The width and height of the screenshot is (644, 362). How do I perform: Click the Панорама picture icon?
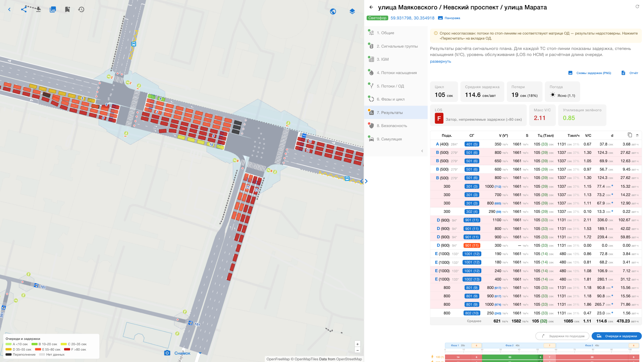tap(440, 18)
